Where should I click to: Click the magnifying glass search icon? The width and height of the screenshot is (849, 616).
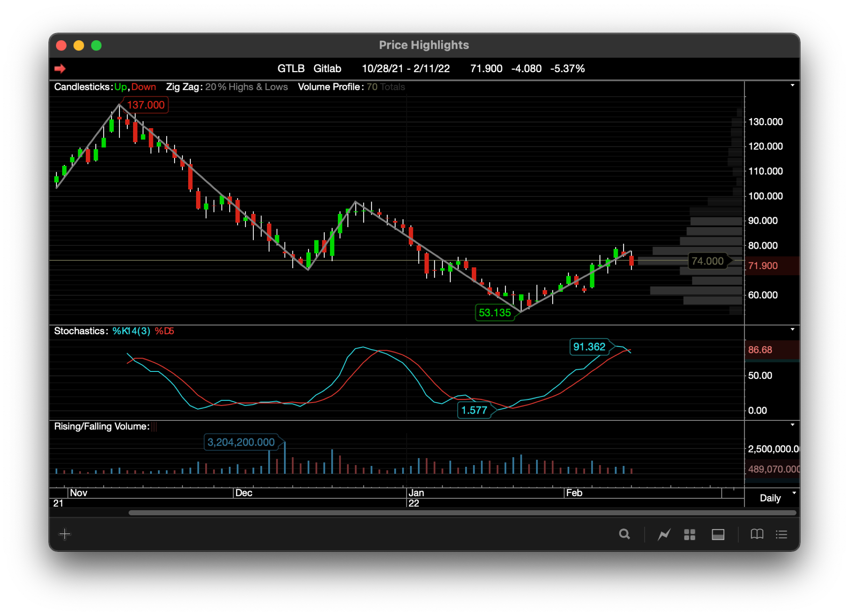624,534
